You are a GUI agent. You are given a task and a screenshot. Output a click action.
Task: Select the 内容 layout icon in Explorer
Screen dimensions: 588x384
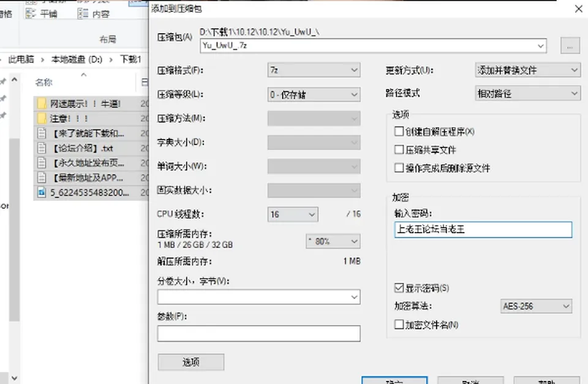[83, 14]
